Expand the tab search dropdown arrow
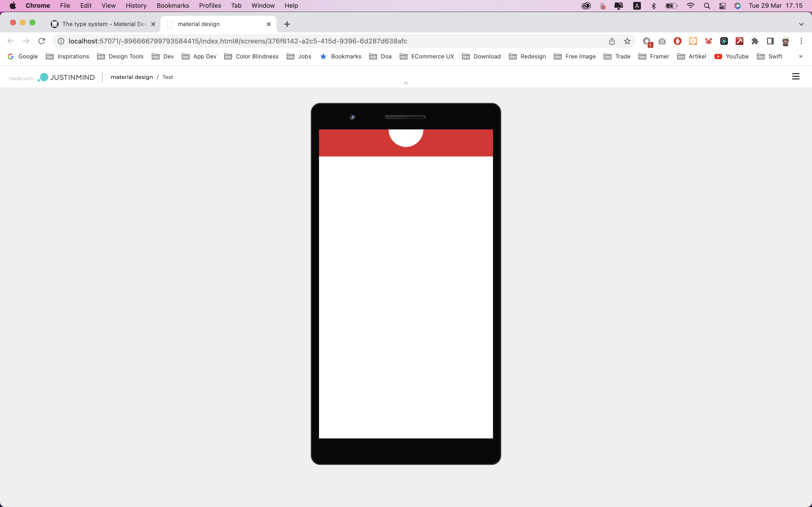This screenshot has width=812, height=507. point(801,24)
